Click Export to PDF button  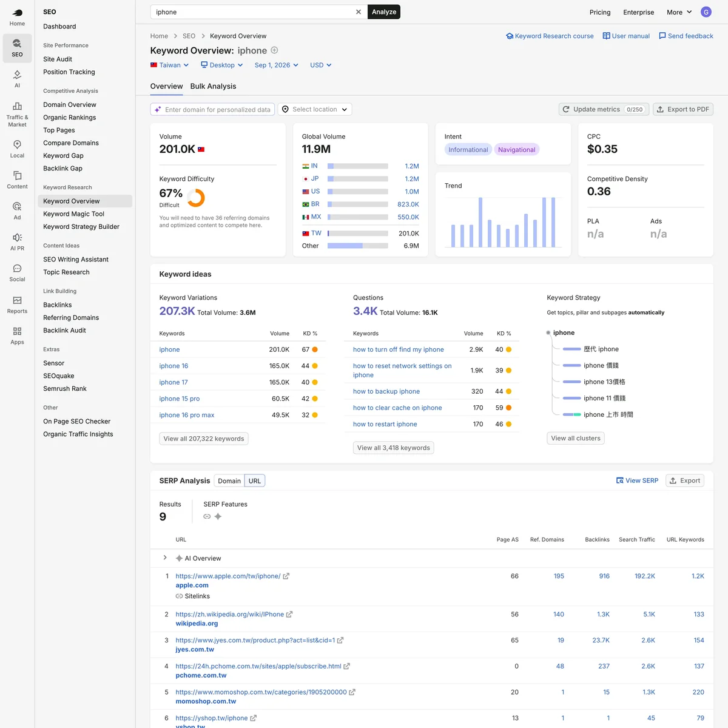click(683, 109)
